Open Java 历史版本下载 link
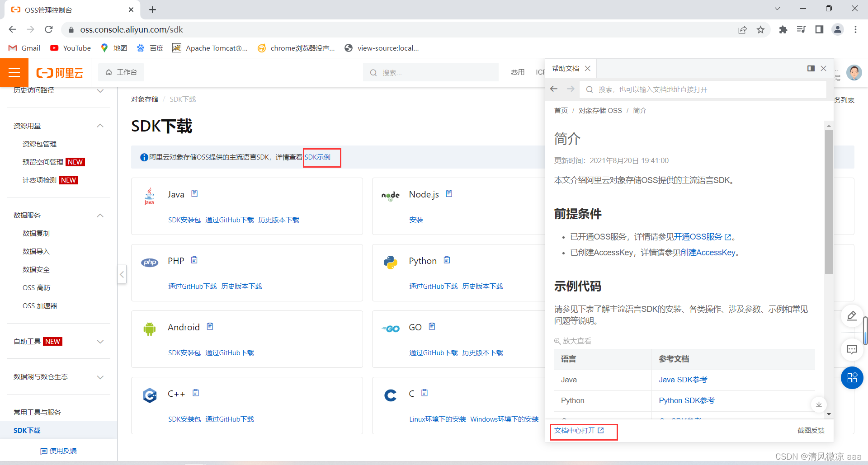 [279, 220]
